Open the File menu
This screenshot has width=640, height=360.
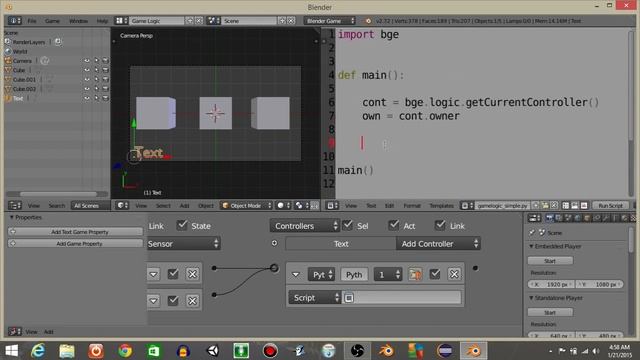click(x=32, y=21)
